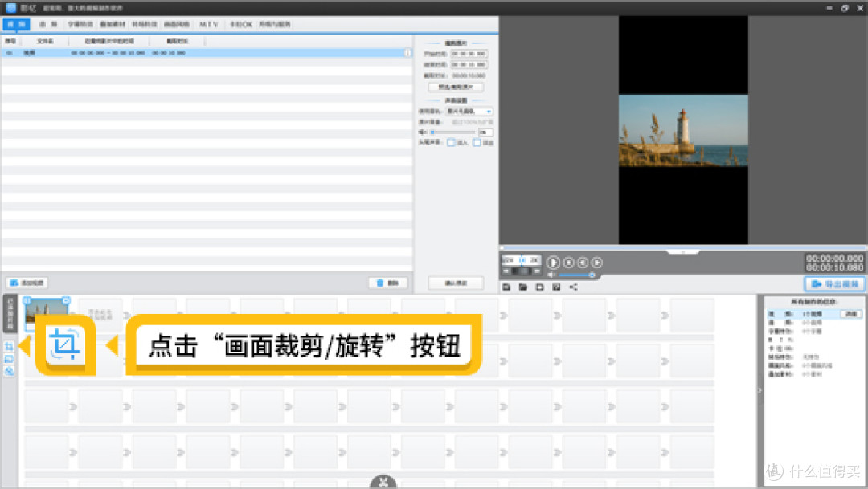Click the preview playback progress bar
Viewport: 868px width, 489px height.
pyautogui.click(x=682, y=247)
